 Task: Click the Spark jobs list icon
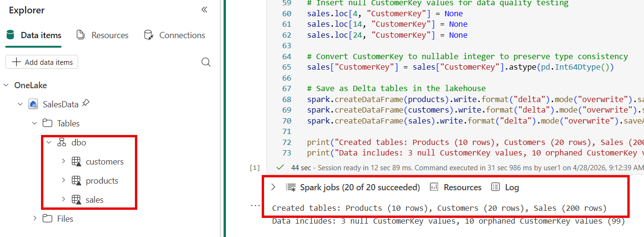(291, 187)
